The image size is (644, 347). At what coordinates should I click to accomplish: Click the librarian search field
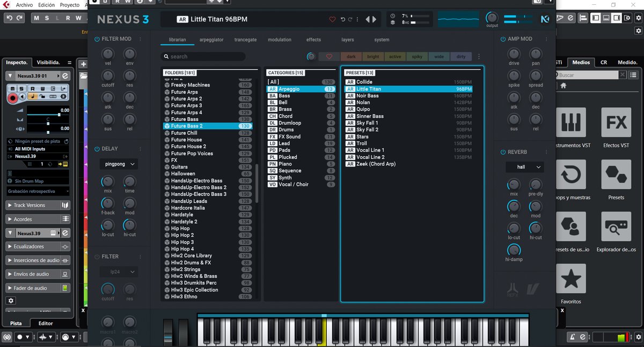tap(203, 56)
